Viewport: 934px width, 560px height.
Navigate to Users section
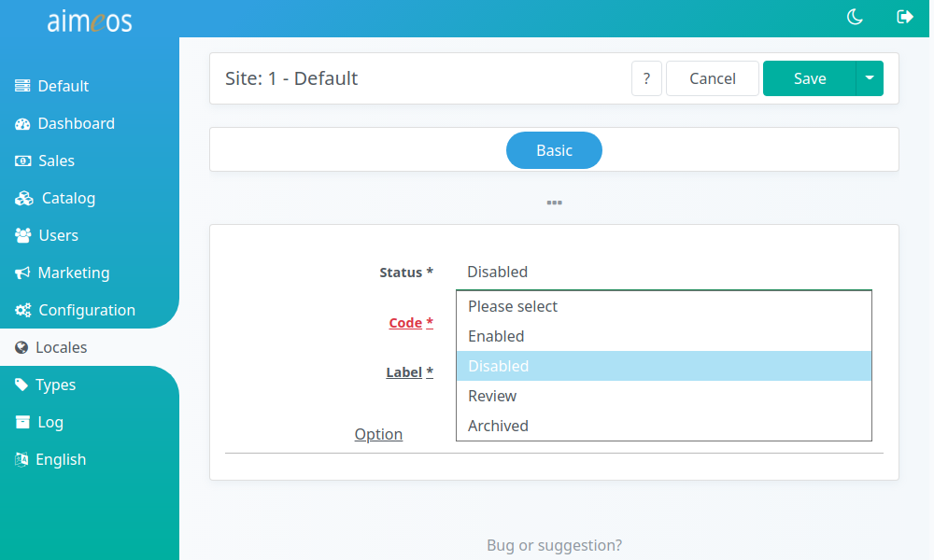pos(90,235)
